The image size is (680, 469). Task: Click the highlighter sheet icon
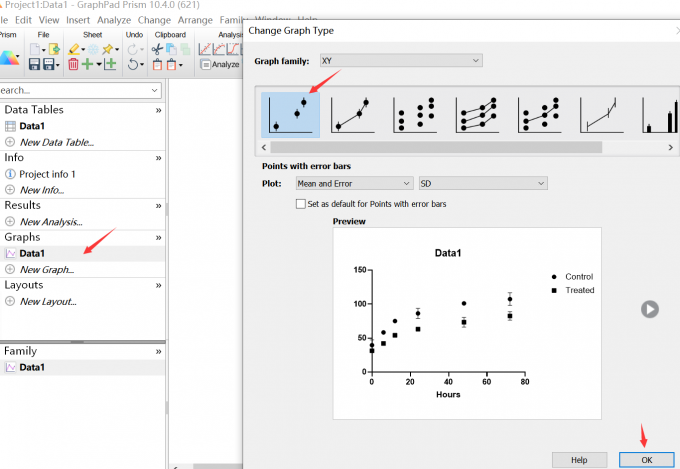click(74, 49)
